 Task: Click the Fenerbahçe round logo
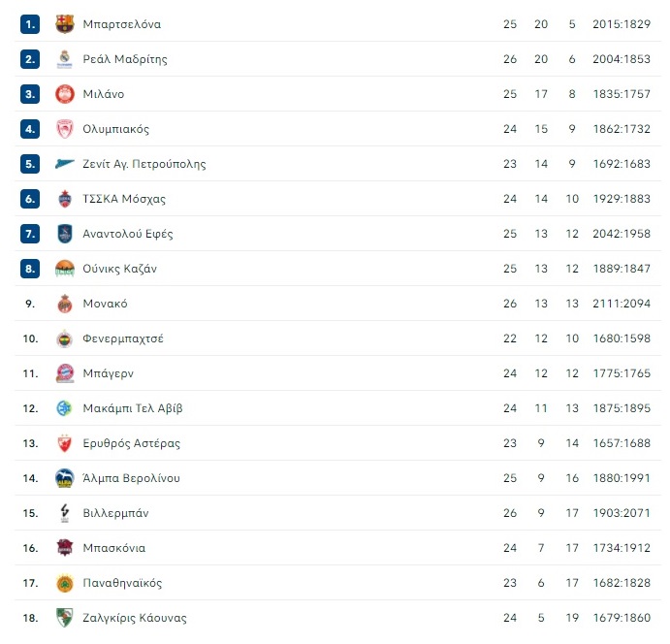click(x=65, y=338)
